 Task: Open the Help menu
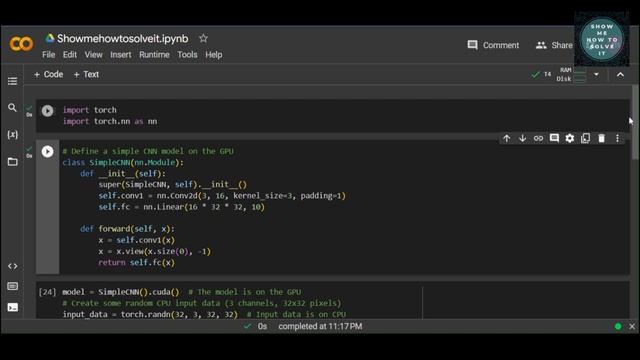pos(214,55)
